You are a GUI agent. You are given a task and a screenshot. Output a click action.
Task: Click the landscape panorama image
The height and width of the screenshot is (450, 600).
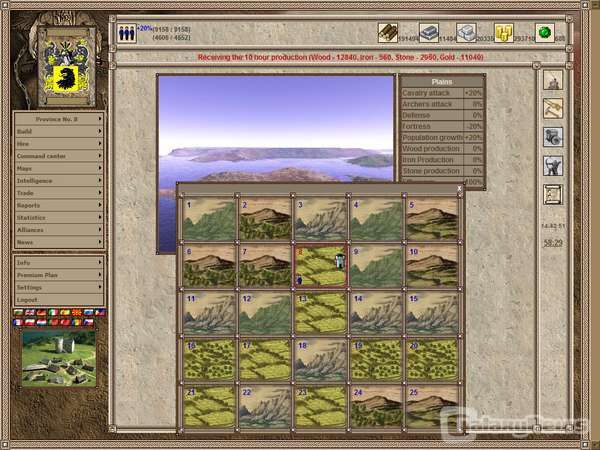[x=276, y=128]
